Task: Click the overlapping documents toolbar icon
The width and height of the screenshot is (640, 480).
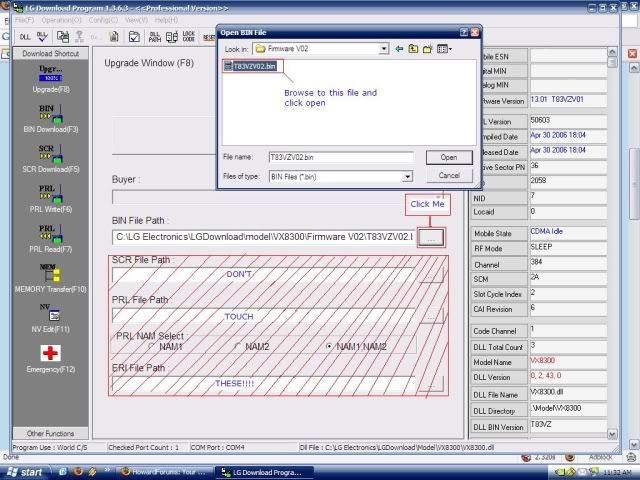Action: tap(62, 37)
